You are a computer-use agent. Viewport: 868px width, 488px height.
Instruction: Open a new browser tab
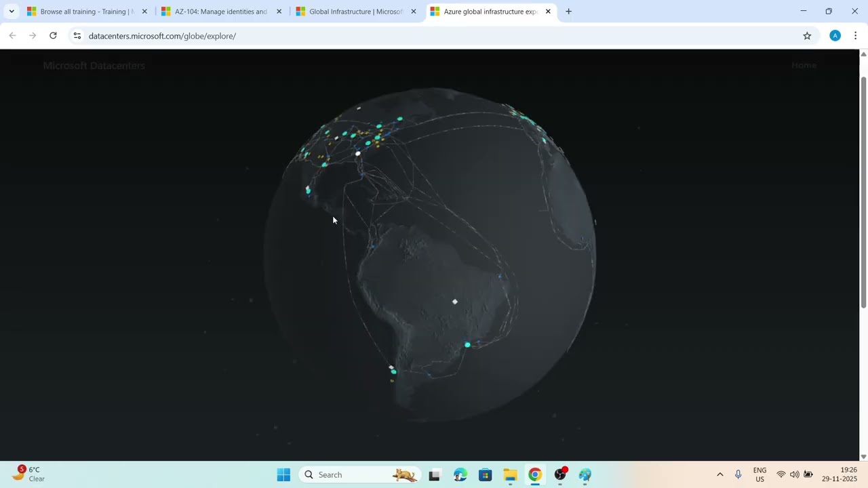[568, 12]
